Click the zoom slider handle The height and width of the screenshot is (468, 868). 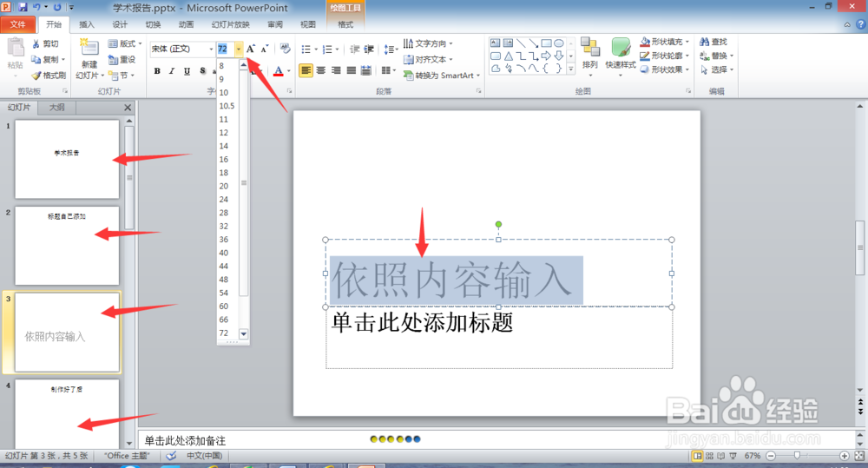797,455
